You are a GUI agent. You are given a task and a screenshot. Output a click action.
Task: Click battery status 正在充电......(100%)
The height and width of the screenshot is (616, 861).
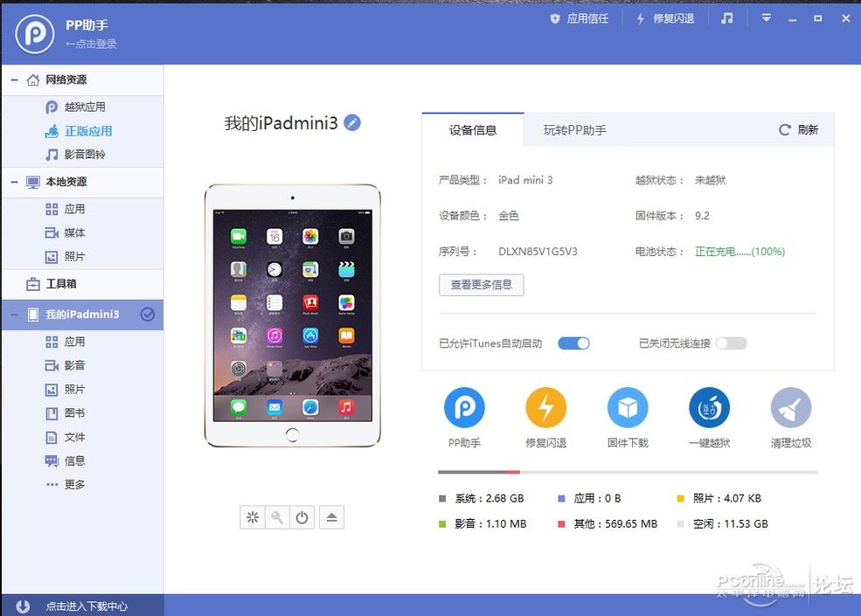(x=740, y=252)
